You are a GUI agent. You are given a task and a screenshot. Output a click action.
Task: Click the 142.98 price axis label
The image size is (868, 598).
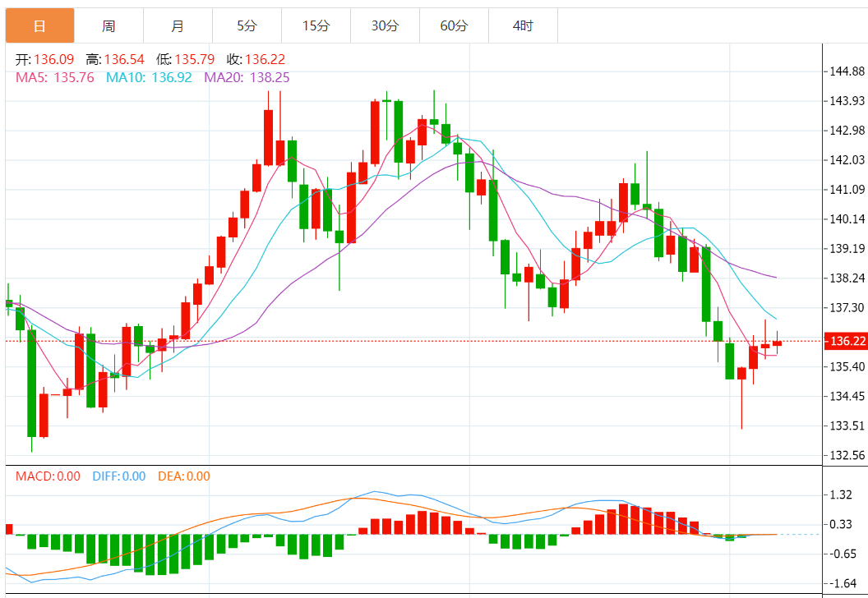click(847, 130)
